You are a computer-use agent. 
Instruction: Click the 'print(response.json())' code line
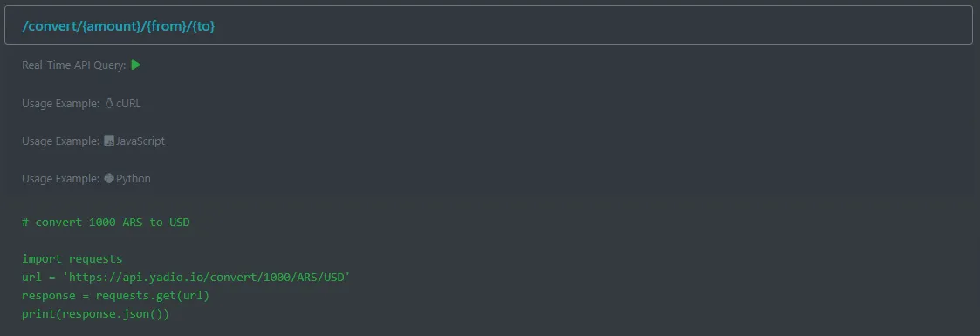(x=96, y=313)
